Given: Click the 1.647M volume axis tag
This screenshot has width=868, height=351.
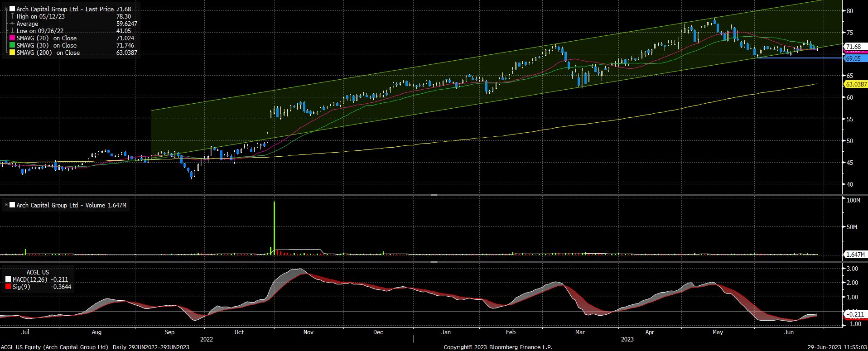Looking at the screenshot, I should pos(856,255).
